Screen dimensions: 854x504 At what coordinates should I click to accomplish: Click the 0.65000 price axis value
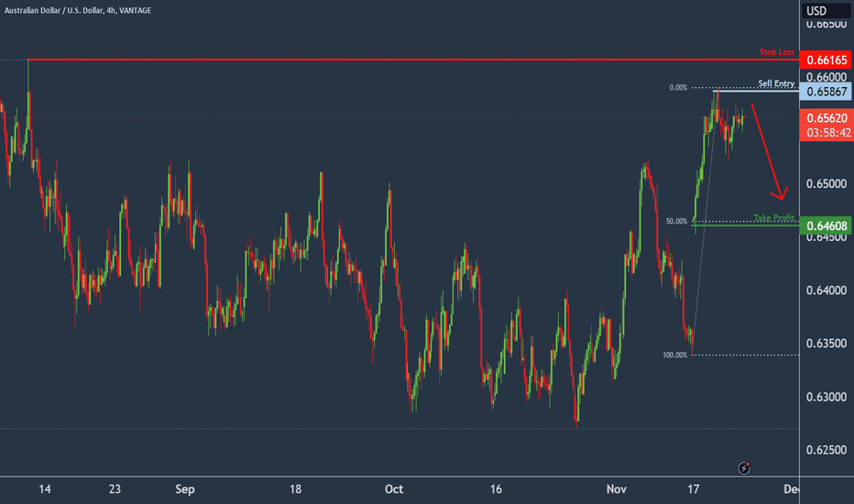pyautogui.click(x=827, y=184)
